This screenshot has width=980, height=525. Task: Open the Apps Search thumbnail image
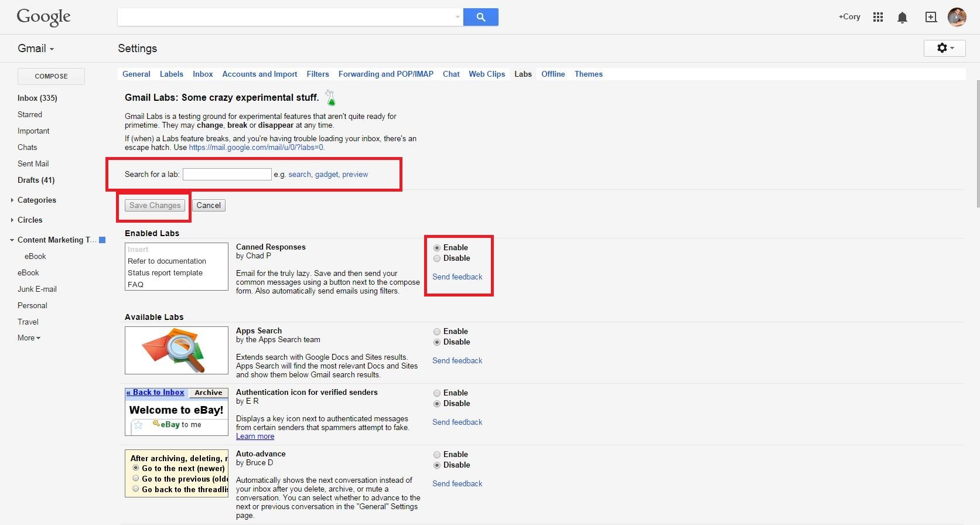176,350
